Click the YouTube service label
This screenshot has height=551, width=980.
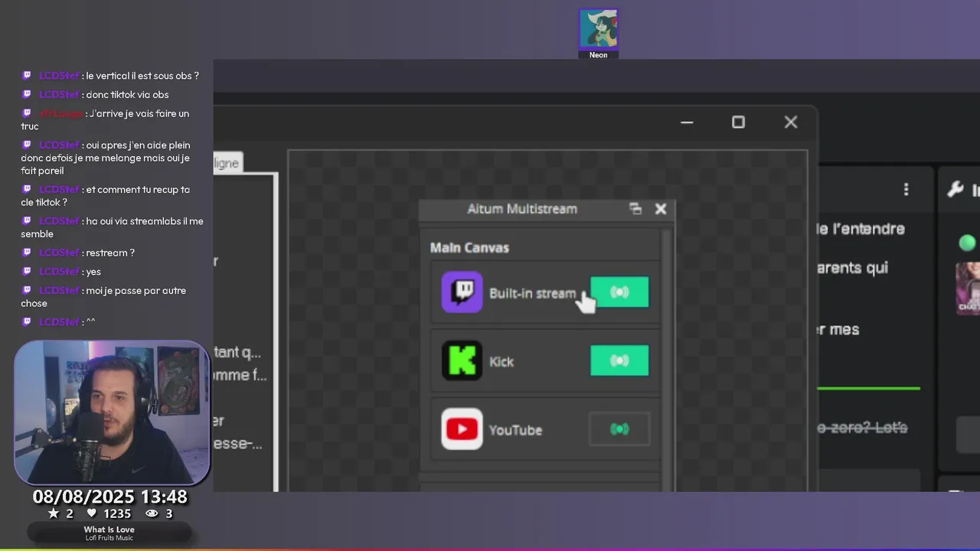[x=515, y=430]
